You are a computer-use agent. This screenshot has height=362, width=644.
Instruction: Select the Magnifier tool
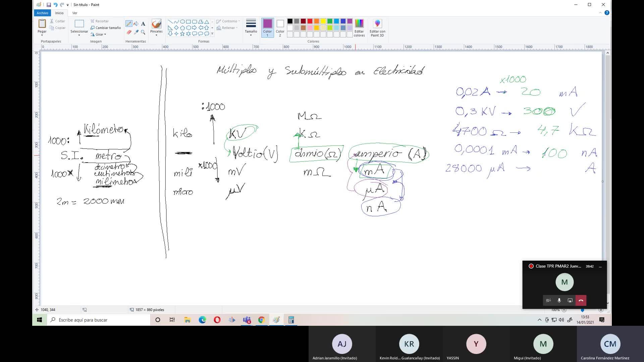tap(143, 32)
